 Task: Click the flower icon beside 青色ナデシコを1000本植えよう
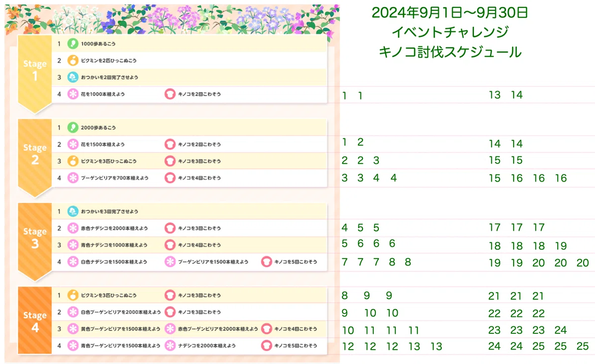coord(73,245)
